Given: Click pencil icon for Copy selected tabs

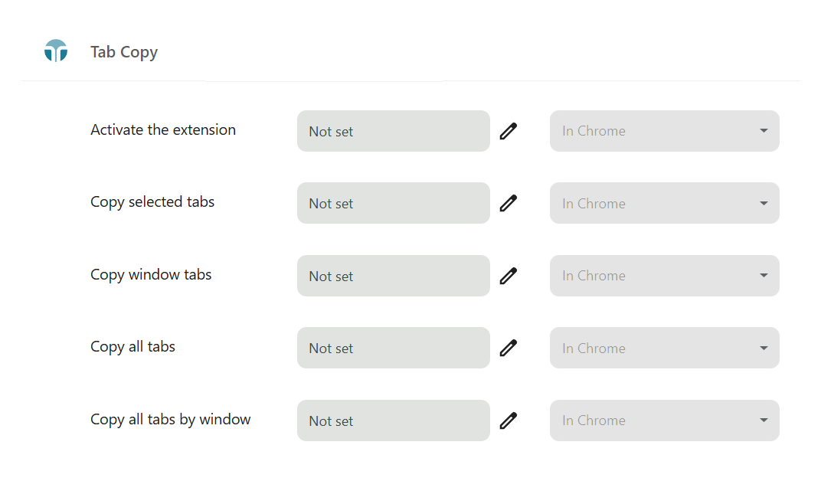Looking at the screenshot, I should pos(509,203).
